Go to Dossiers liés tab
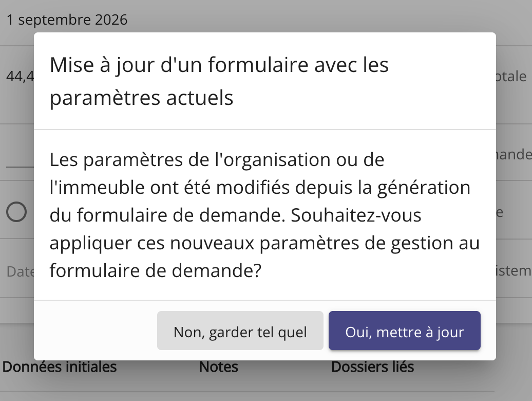 point(372,367)
